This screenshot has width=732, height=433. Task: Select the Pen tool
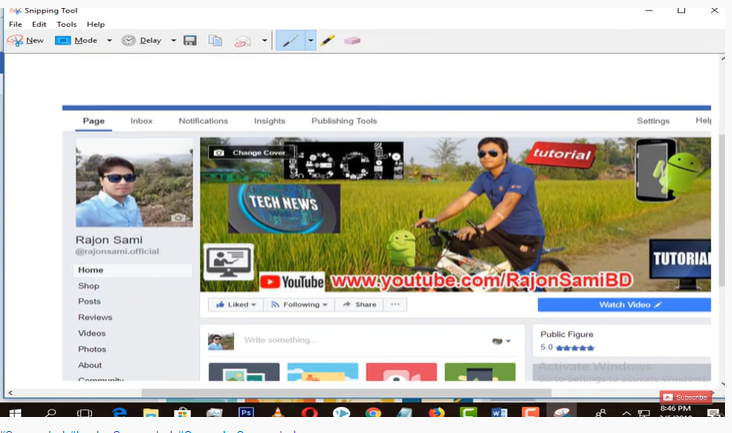tap(290, 41)
